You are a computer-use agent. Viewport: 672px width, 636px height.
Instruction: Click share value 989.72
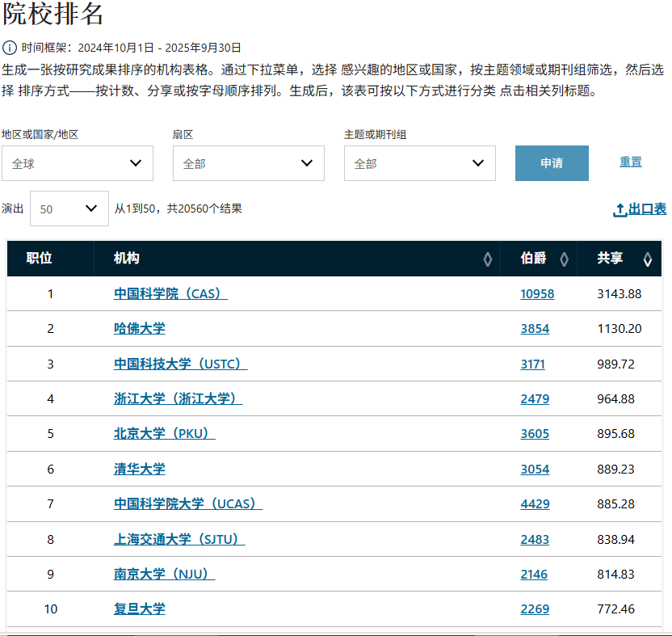coord(615,364)
